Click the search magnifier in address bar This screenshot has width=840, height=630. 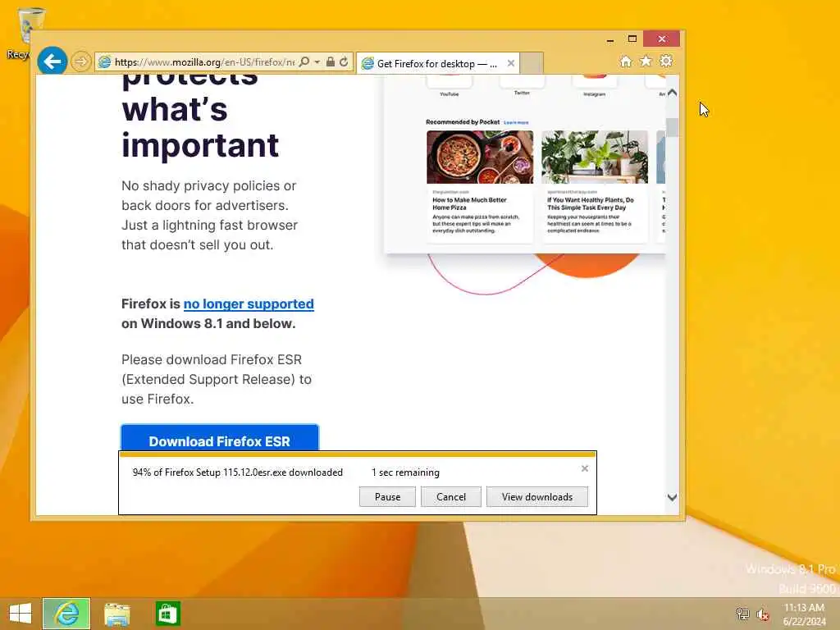click(304, 62)
